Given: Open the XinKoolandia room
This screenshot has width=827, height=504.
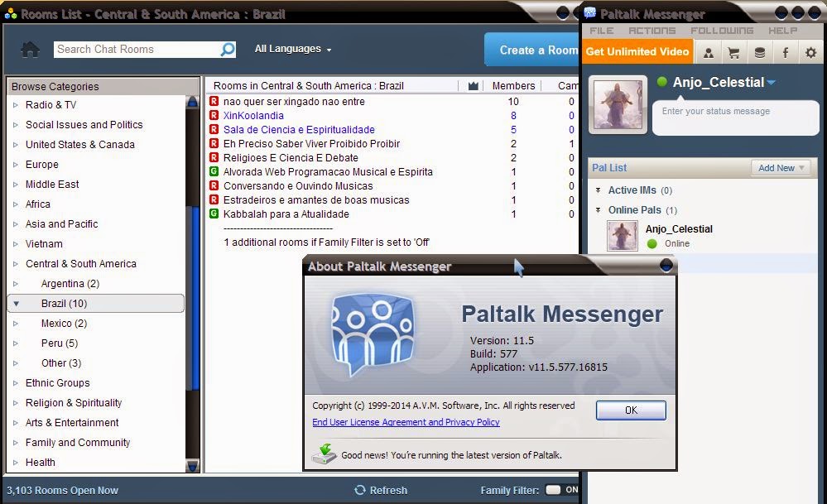Looking at the screenshot, I should coord(253,116).
